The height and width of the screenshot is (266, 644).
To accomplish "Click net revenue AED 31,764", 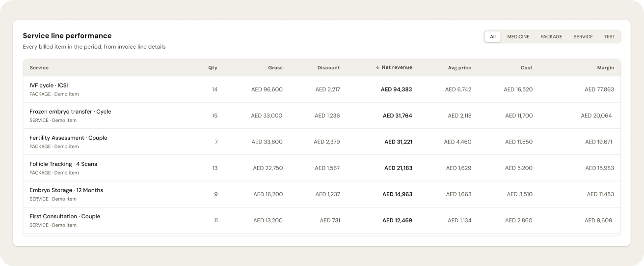I will [x=398, y=116].
